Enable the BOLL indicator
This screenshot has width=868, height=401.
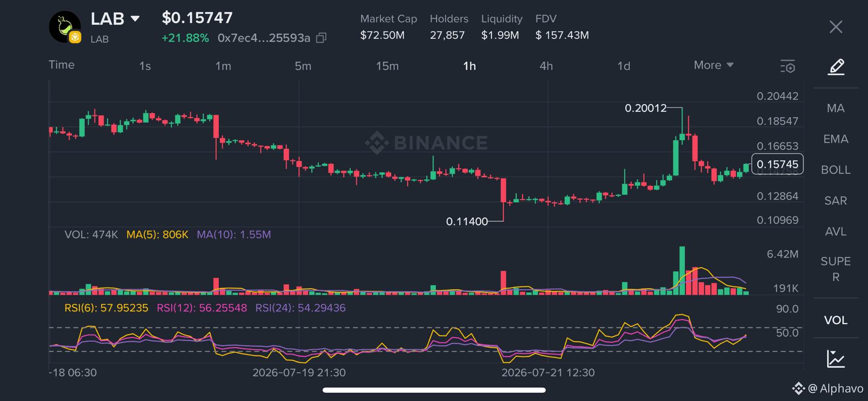[x=836, y=170]
